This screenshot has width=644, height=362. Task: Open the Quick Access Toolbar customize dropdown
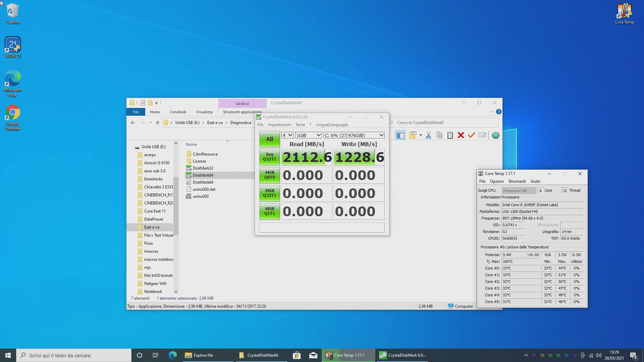[x=156, y=103]
